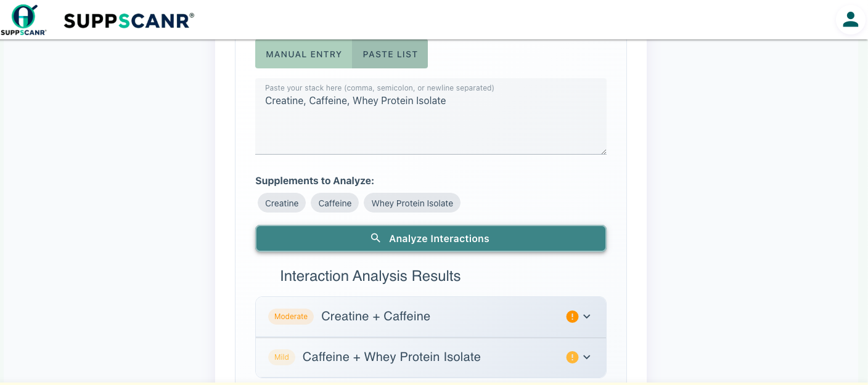Switch to the Manual Entry tab
Screen dimensions: 868x385
pos(304,54)
